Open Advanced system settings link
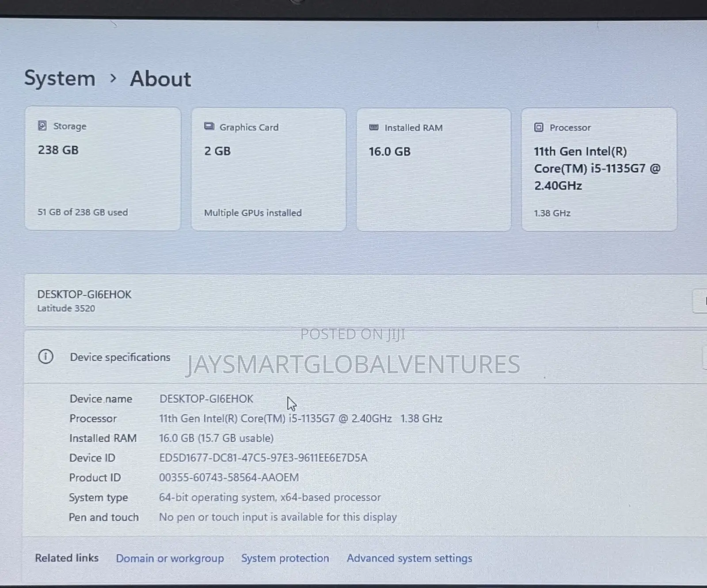 pyautogui.click(x=409, y=558)
